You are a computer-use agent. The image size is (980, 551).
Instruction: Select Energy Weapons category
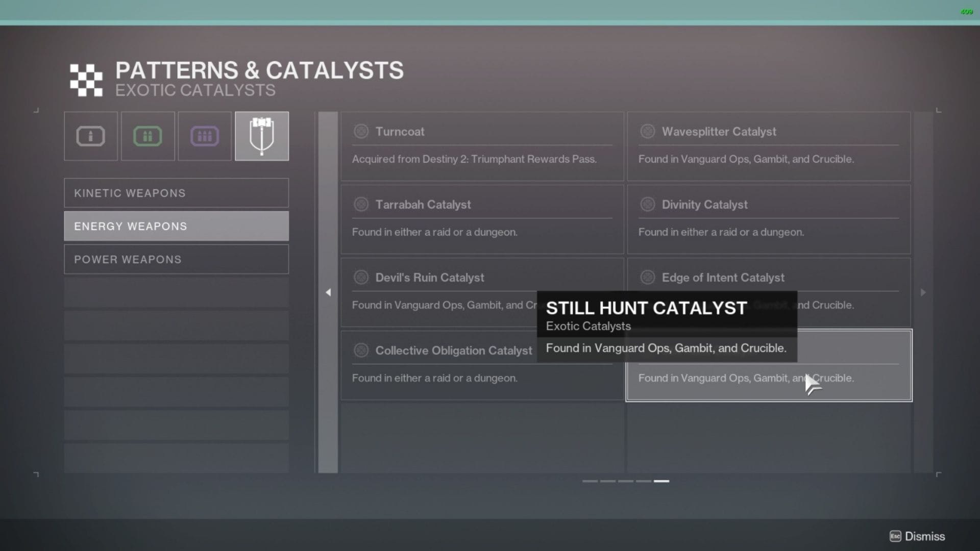coord(176,226)
